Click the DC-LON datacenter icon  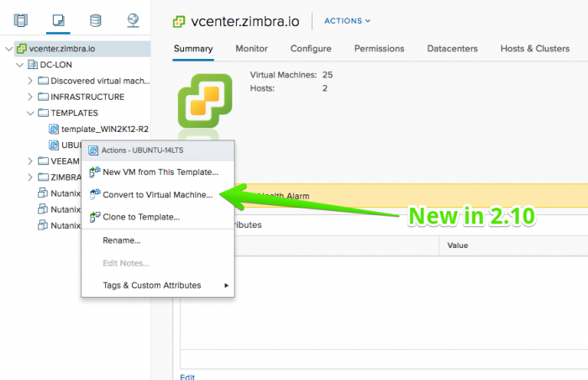(x=33, y=65)
